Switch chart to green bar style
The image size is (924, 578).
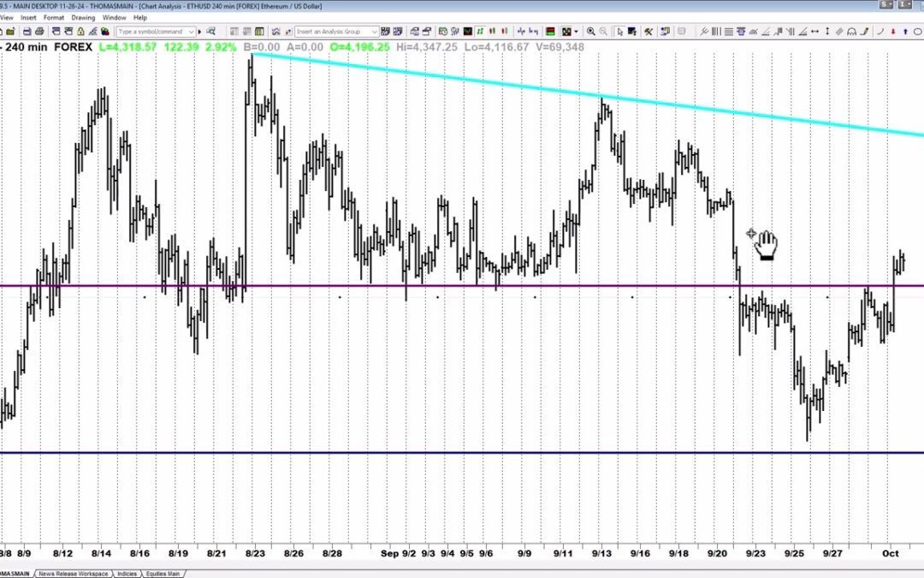(x=479, y=32)
